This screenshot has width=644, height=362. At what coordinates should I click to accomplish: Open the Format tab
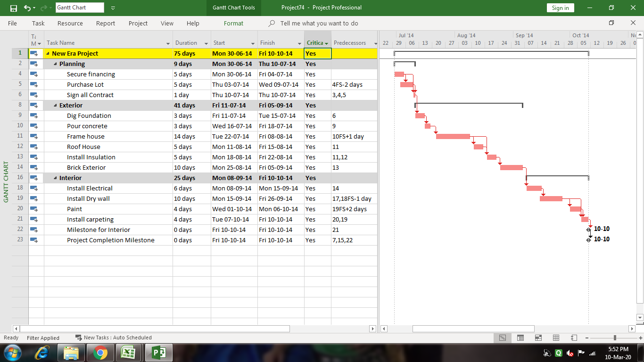tap(234, 23)
